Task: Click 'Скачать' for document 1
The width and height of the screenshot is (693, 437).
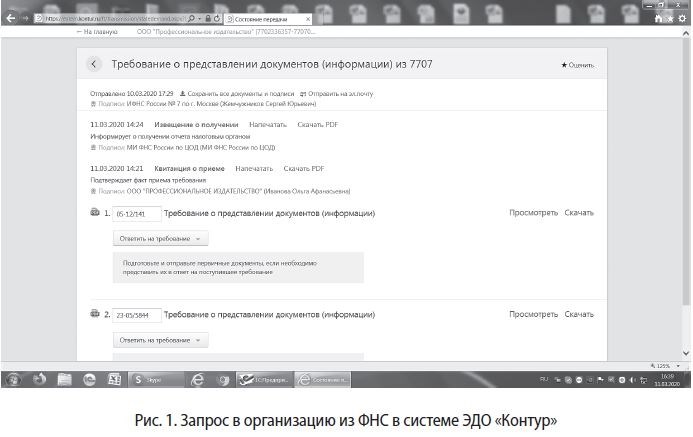Action: click(579, 213)
